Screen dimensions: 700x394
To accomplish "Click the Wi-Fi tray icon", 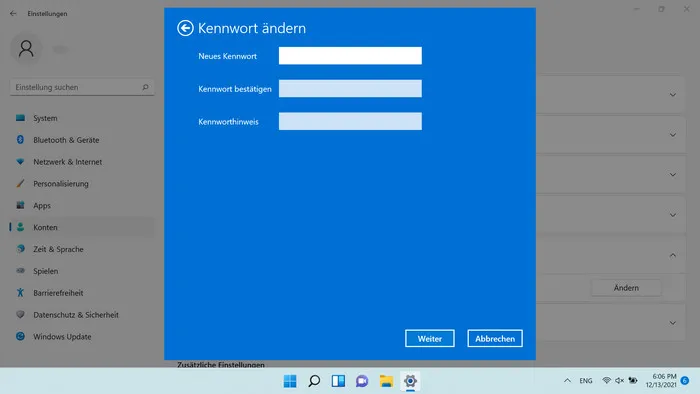I will click(x=606, y=381).
